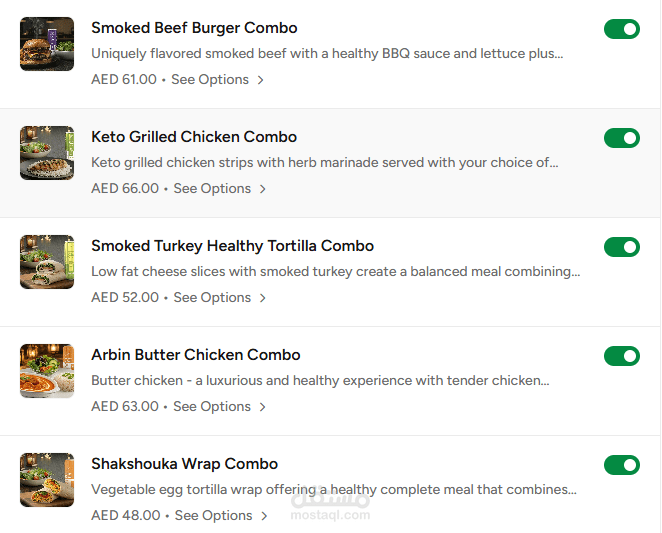Disable the Keto Grilled Chicken Combo switch
The width and height of the screenshot is (662, 533).
pos(621,138)
